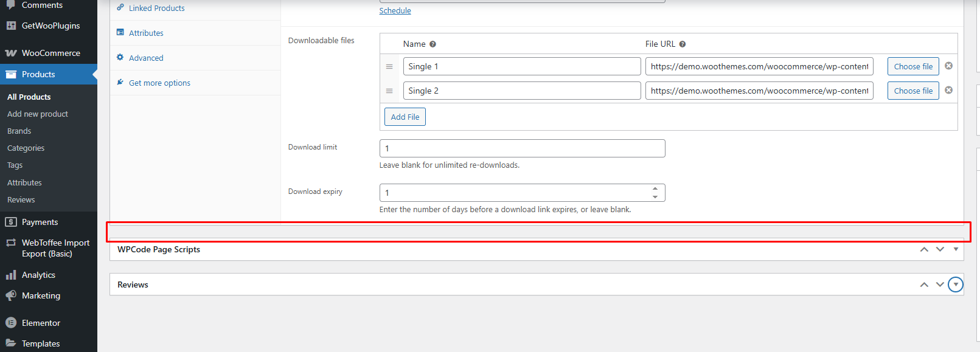The image size is (980, 352).
Task: Move WPCode Page Scripts panel up
Action: tap(924, 249)
